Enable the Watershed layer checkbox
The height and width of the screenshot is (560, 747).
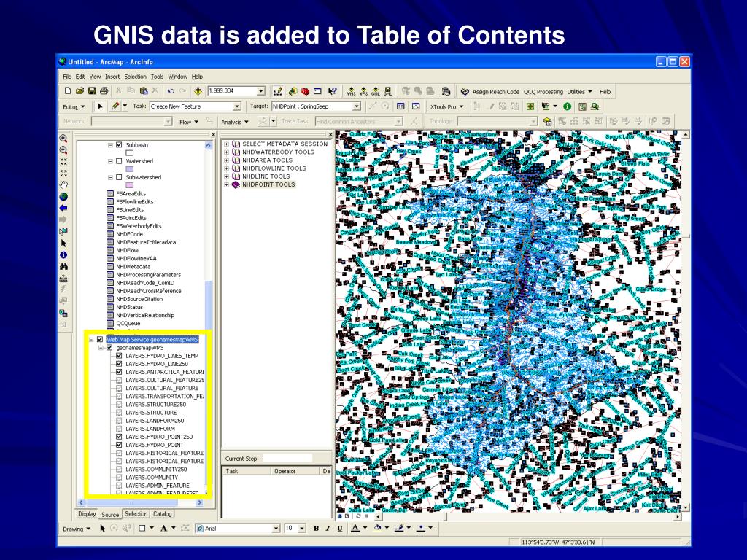[119, 161]
